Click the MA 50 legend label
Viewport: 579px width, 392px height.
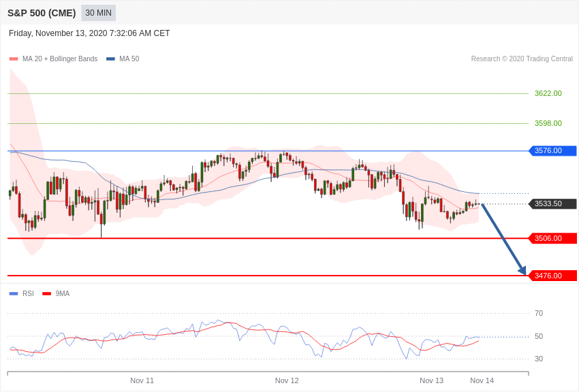click(x=129, y=59)
